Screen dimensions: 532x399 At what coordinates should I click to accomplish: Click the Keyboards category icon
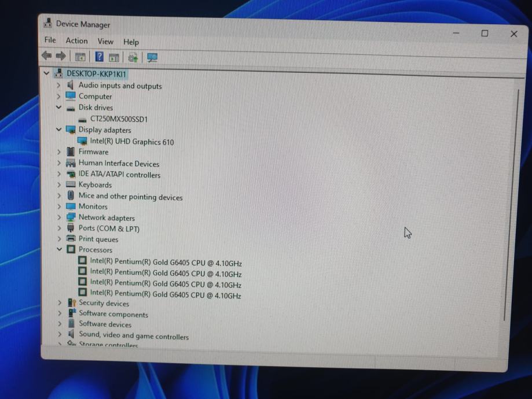(x=71, y=184)
